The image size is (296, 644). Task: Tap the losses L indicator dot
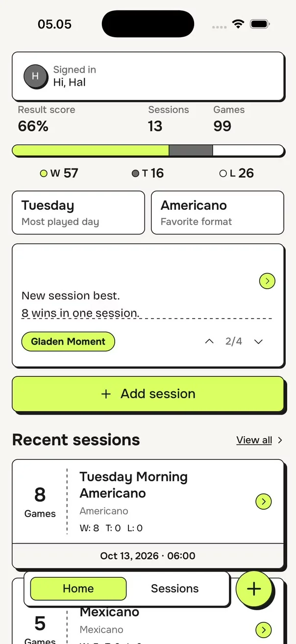223,173
